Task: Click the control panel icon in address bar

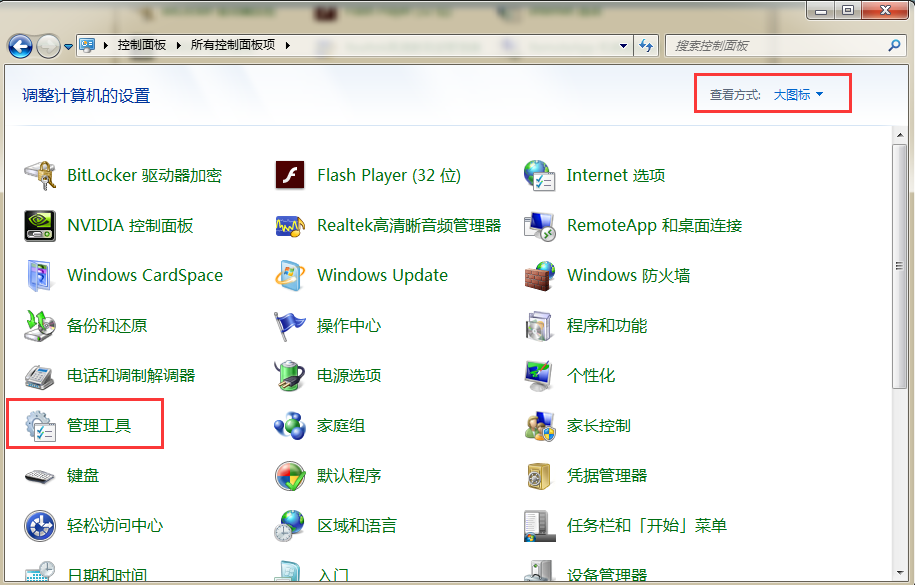Action: [87, 45]
